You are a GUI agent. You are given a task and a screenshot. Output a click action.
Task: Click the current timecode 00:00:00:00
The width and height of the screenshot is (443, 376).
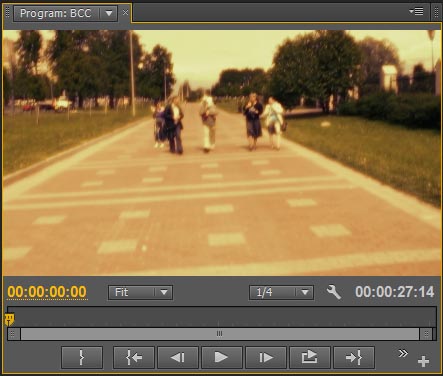point(47,292)
